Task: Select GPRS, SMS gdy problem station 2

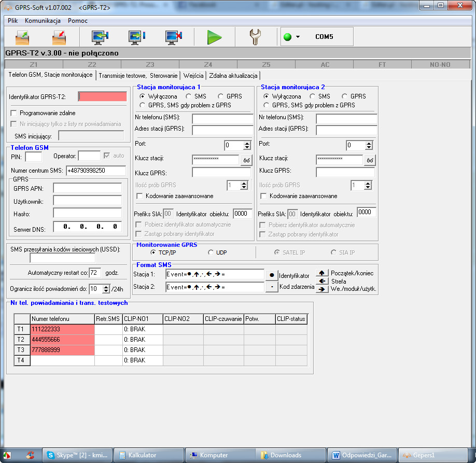Action: (x=266, y=105)
